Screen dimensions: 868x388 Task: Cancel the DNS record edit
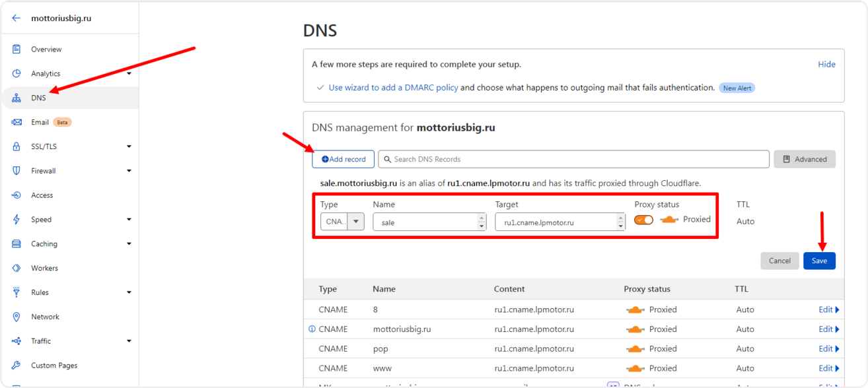tap(779, 261)
